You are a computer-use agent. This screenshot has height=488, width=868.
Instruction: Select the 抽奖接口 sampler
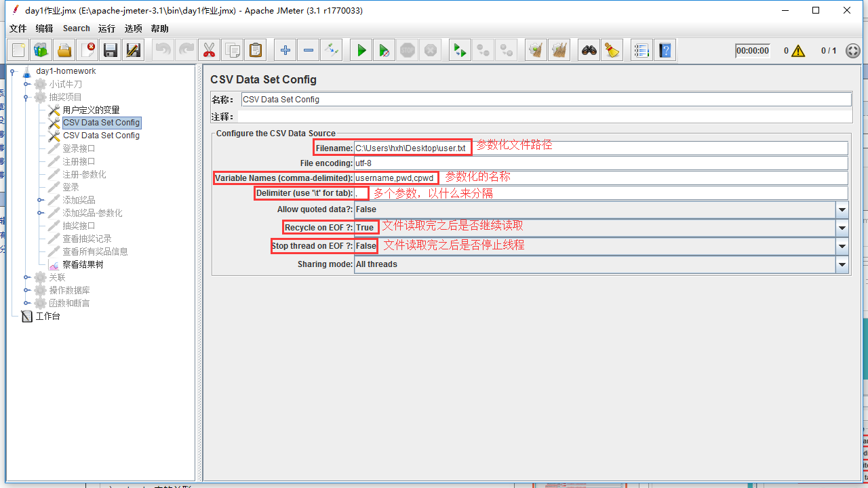(79, 226)
